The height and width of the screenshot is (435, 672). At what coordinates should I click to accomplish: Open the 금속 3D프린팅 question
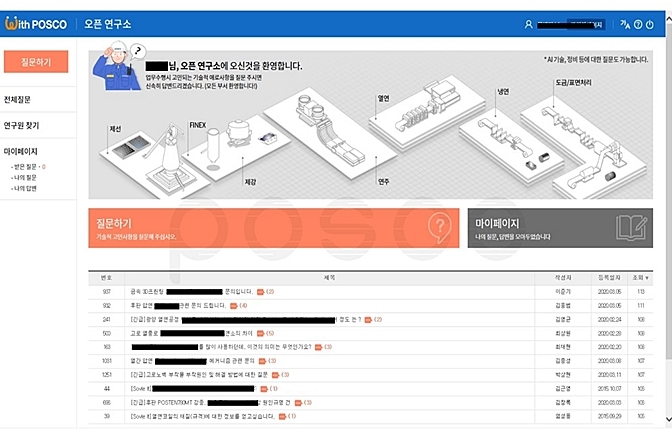click(192, 292)
